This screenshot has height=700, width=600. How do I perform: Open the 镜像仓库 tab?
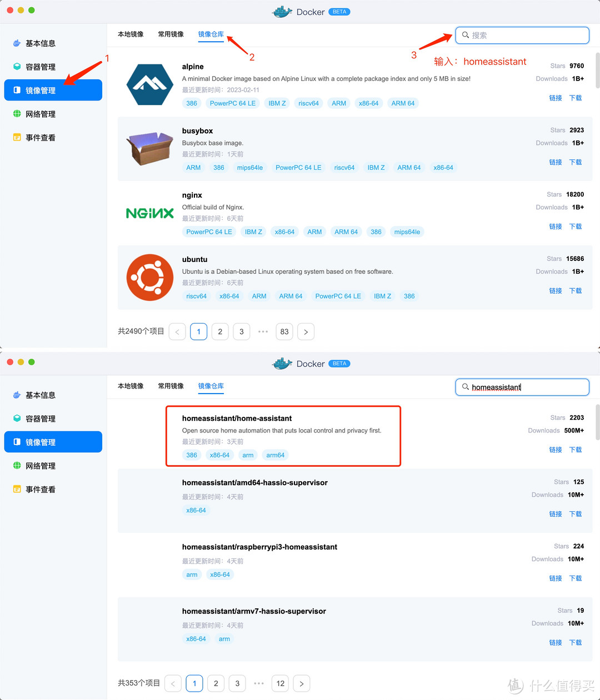point(211,34)
